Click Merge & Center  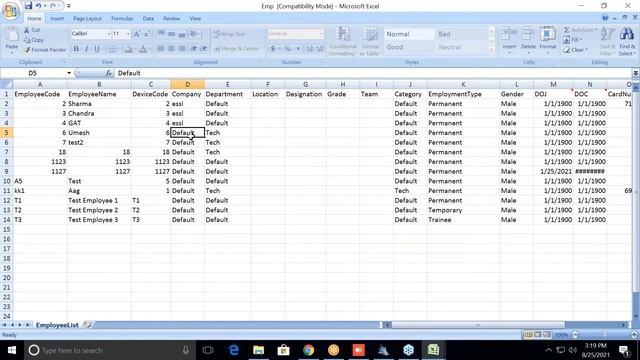pyautogui.click(x=237, y=49)
